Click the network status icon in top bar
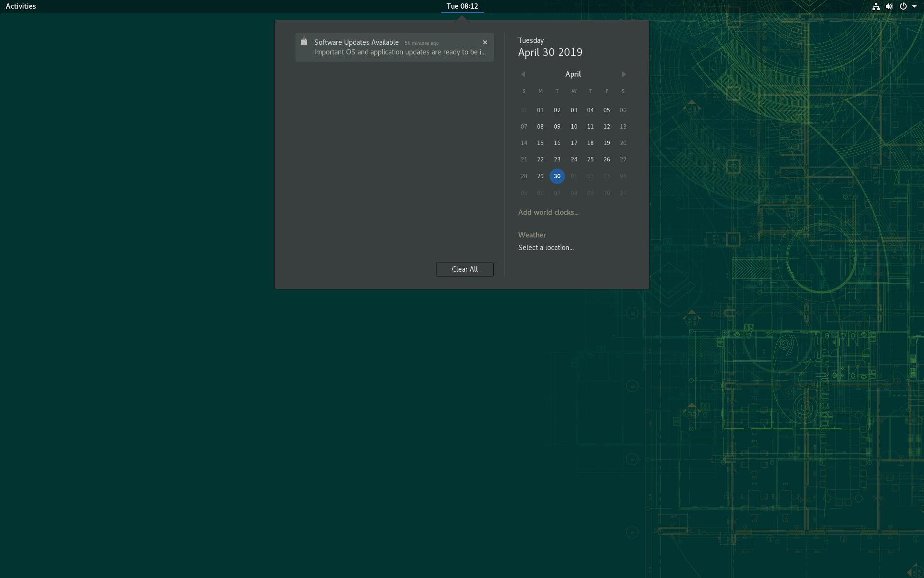This screenshot has width=924, height=578. tap(876, 6)
